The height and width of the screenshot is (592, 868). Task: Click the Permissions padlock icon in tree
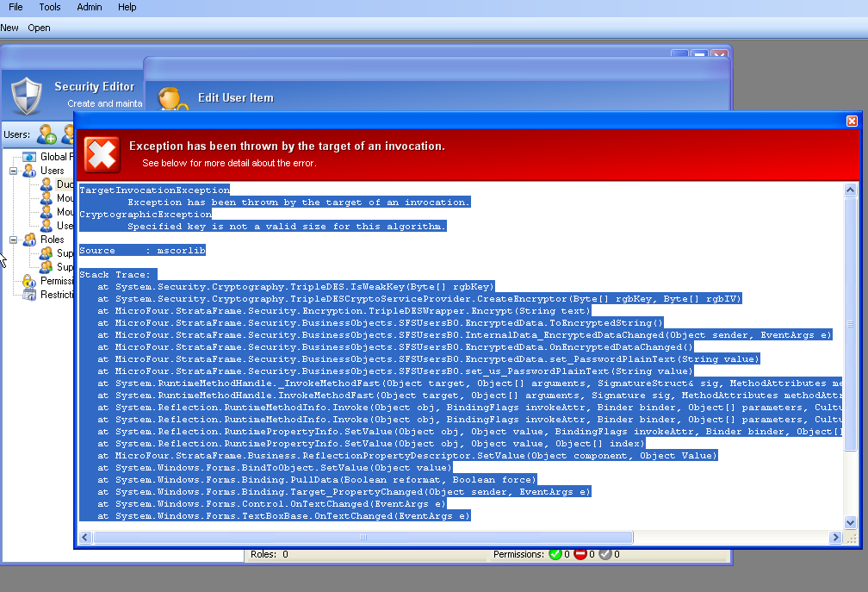coord(29,281)
